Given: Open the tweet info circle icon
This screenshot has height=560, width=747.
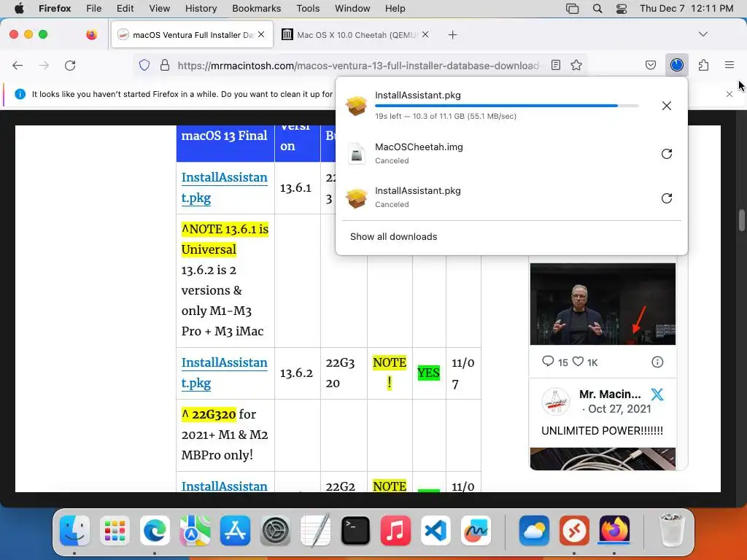Looking at the screenshot, I should [x=657, y=362].
